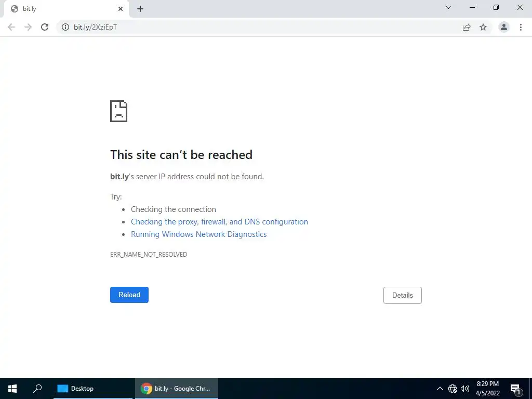Viewport: 532px width, 399px height.
Task: Click 'Checking the connection' list item
Action: coord(174,209)
